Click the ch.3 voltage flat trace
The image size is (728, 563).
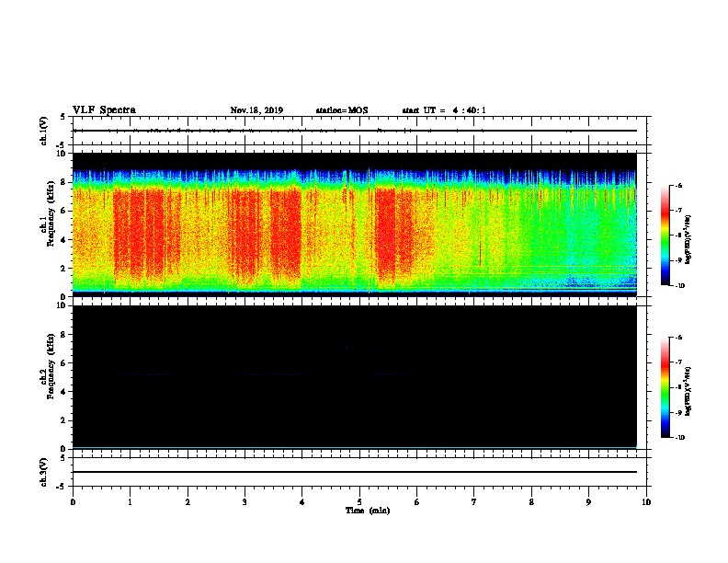point(355,472)
